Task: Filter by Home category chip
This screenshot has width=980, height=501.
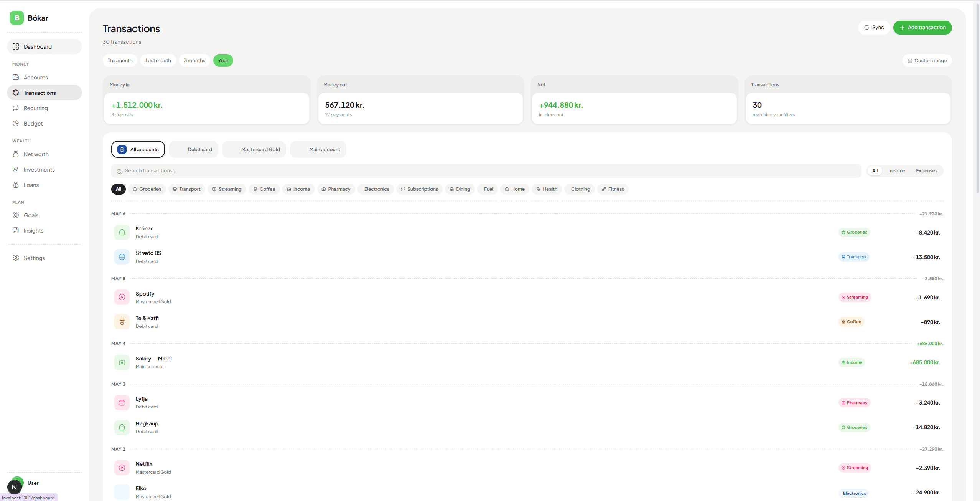Action: [514, 189]
